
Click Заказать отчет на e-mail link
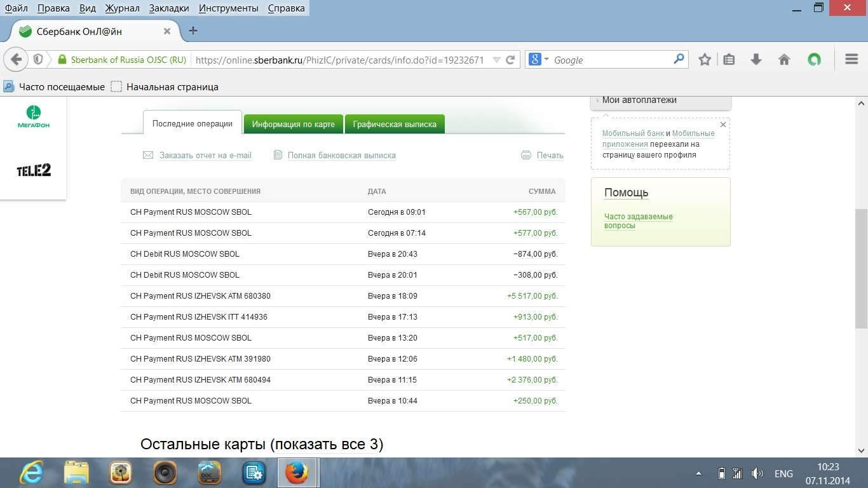[205, 155]
